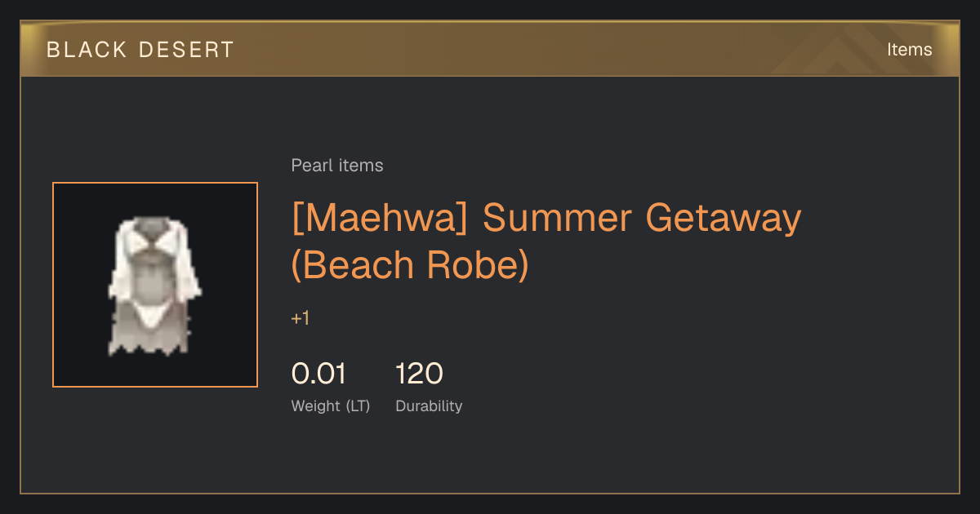Click the 0.01 weight value
980x514 pixels.
(x=319, y=374)
